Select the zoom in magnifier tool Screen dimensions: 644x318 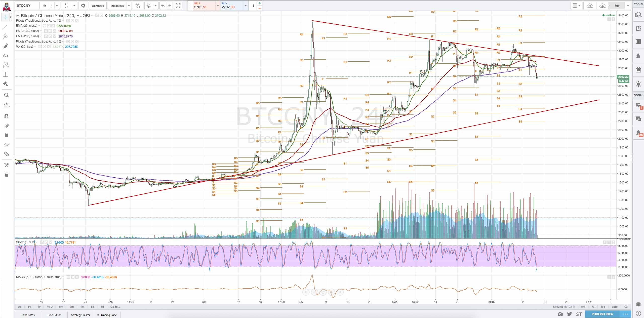[x=7, y=95]
